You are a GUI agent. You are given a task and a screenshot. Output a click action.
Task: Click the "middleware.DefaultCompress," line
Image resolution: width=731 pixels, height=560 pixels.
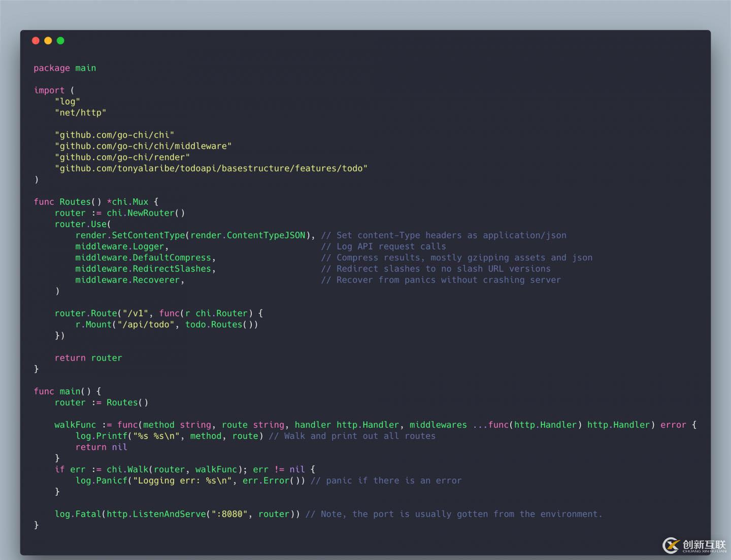click(x=146, y=258)
